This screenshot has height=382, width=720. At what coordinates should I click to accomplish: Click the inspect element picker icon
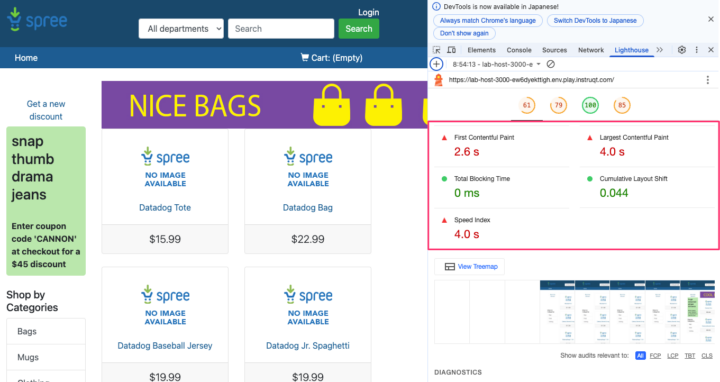437,50
